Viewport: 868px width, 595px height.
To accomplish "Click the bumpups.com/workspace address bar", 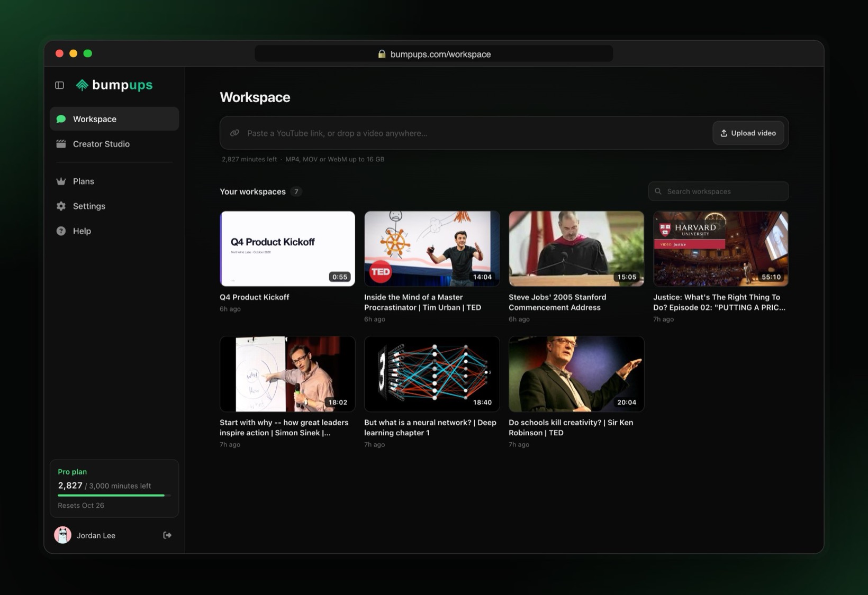I will (x=434, y=54).
